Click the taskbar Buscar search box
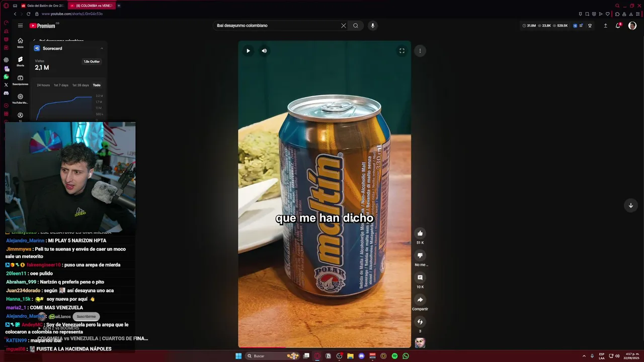 pos(272,356)
